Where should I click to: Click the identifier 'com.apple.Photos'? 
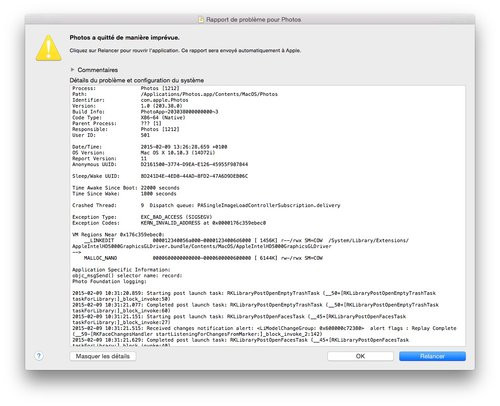point(164,100)
